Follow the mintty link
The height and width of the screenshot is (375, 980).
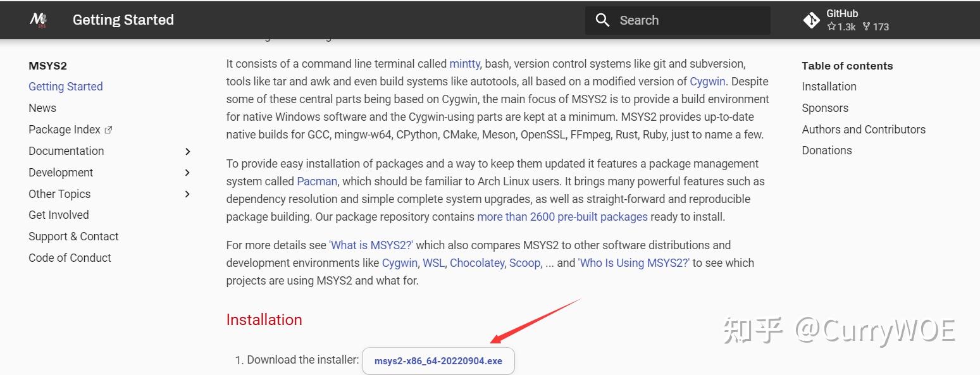point(465,64)
